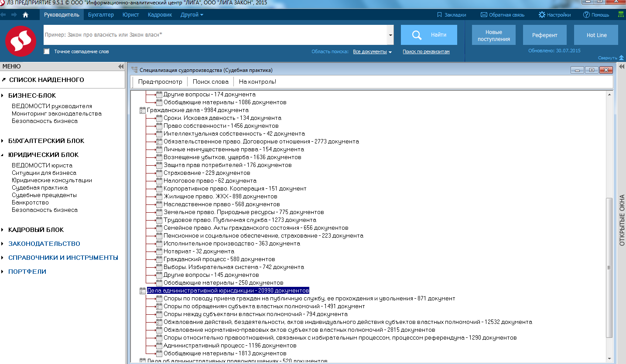Open Поиск по реквизитам link

click(x=426, y=51)
